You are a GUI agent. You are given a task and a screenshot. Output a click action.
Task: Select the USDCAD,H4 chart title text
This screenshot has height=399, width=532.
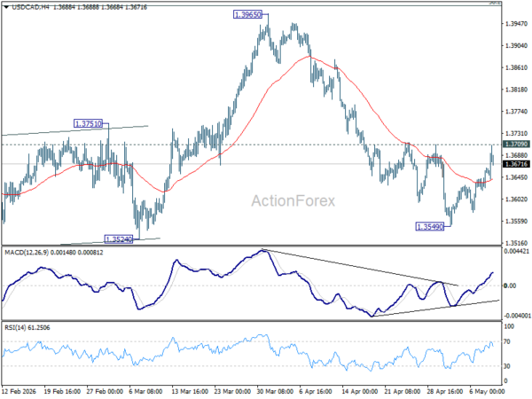[x=30, y=7]
